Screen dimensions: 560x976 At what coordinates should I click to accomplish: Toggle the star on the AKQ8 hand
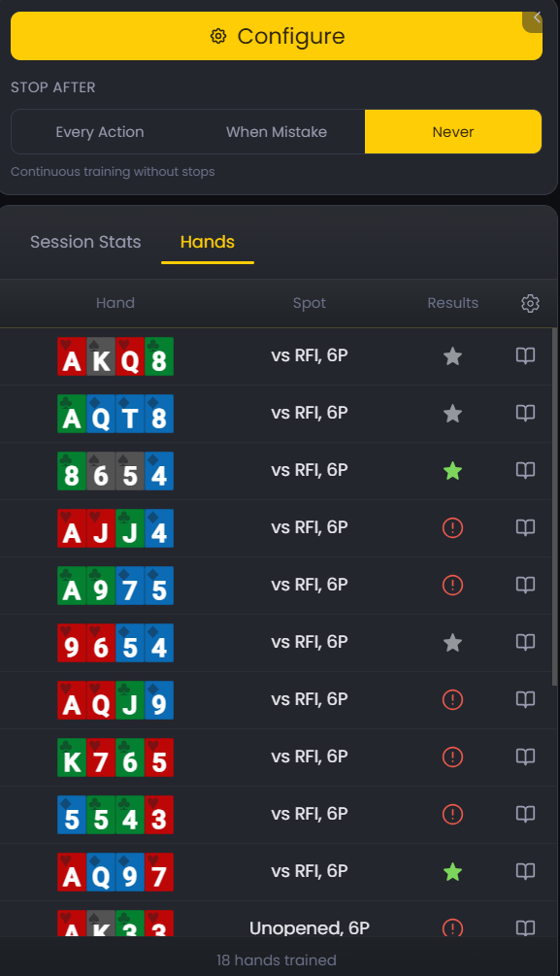pos(452,355)
